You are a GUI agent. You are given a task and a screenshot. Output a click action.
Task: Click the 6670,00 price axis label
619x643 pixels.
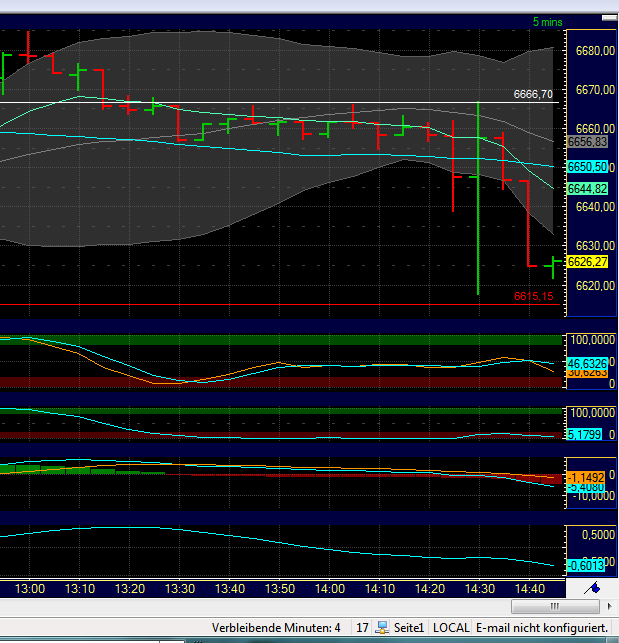pos(595,90)
